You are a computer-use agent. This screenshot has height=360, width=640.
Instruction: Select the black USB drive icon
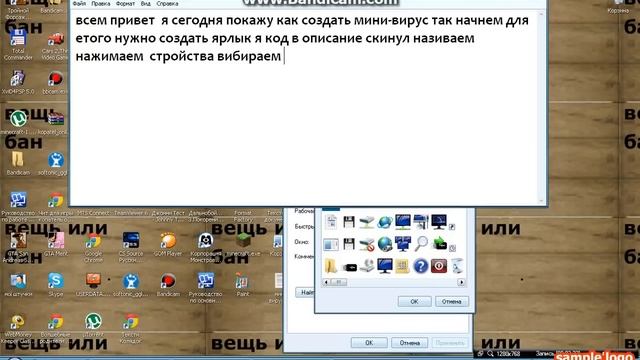coord(349,267)
